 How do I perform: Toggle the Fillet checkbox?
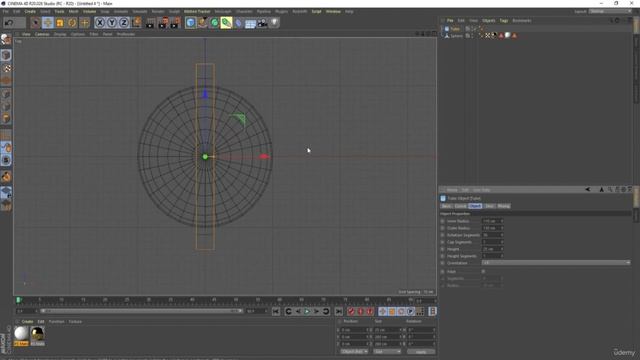point(484,271)
